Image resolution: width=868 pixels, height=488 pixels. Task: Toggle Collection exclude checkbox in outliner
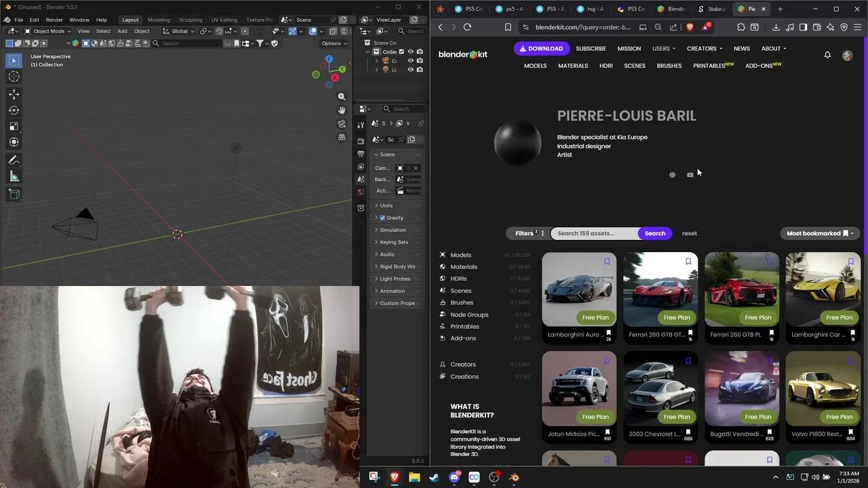pyautogui.click(x=401, y=52)
